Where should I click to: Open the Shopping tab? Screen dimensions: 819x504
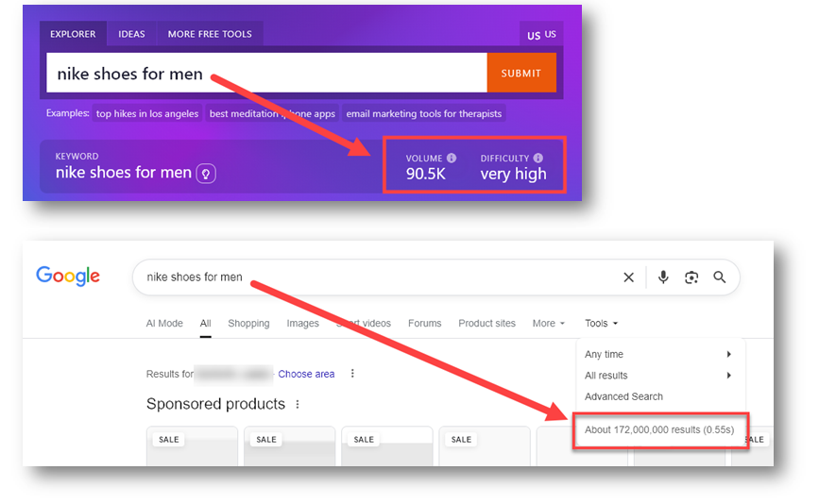[x=248, y=324]
